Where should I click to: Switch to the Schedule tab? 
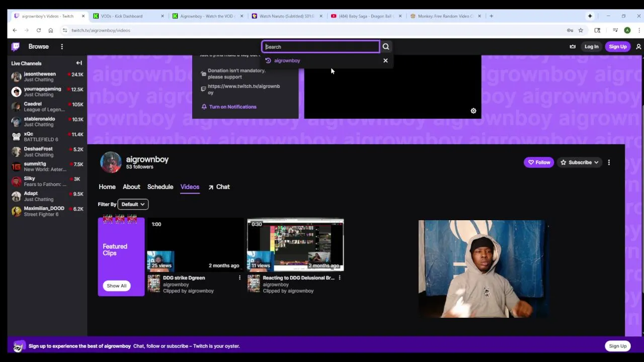[x=160, y=187]
